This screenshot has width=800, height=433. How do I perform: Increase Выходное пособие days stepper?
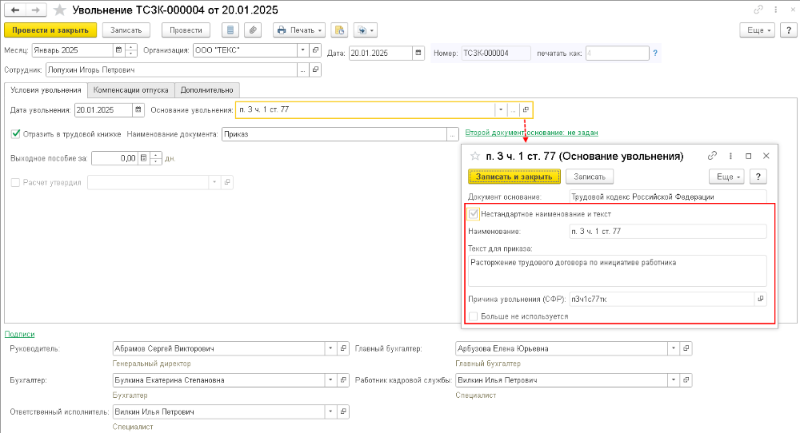coord(156,155)
